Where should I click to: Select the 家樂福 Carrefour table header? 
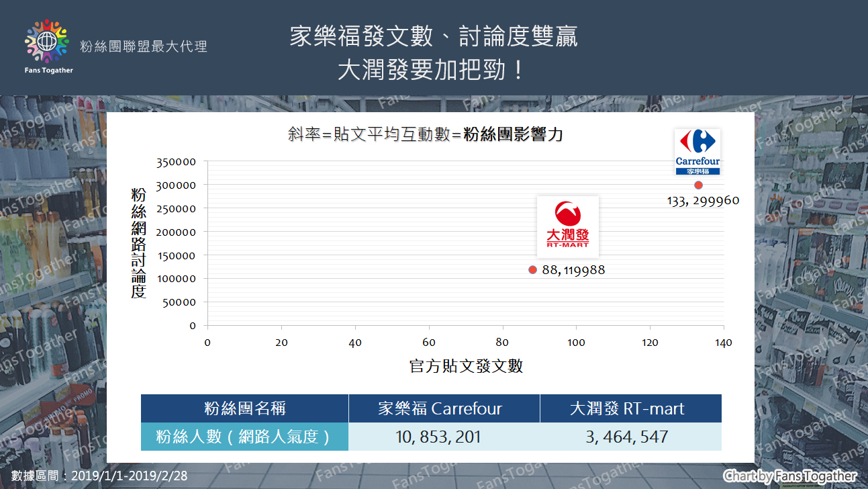point(444,408)
